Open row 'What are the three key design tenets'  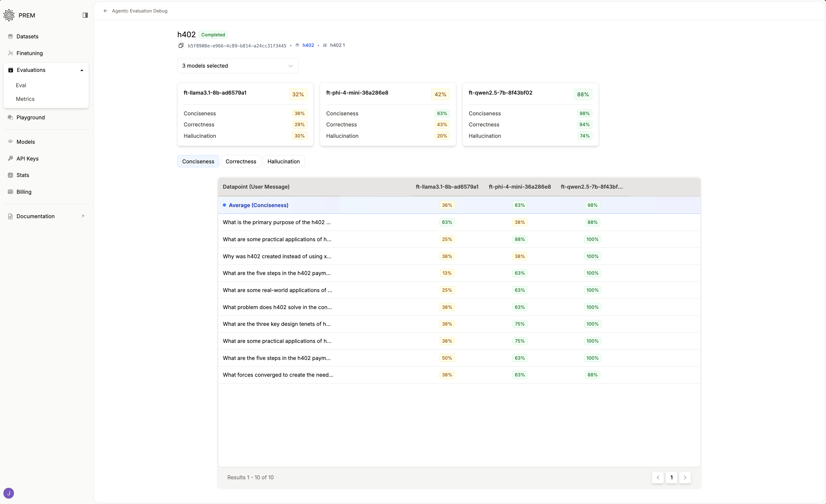click(x=459, y=324)
